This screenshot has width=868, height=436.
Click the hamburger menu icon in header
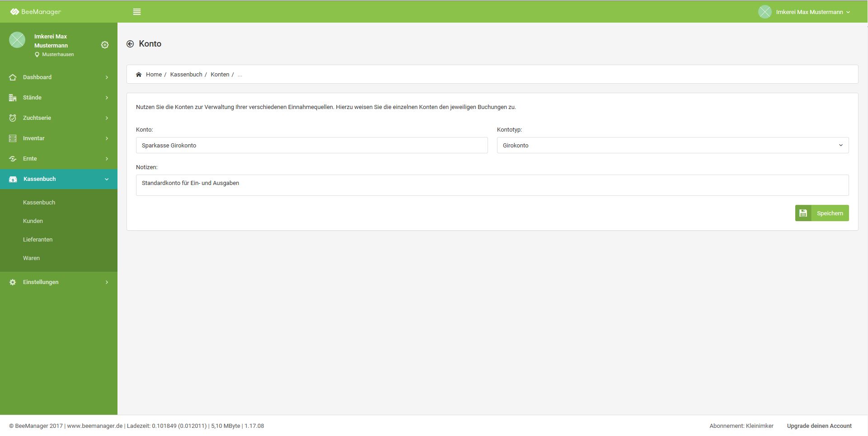pos(137,12)
